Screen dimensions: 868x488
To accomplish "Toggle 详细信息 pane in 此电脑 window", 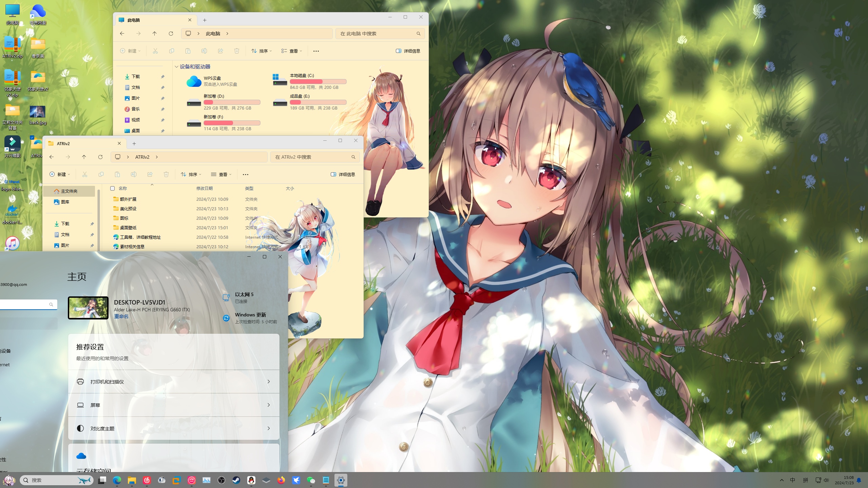I will click(x=408, y=51).
